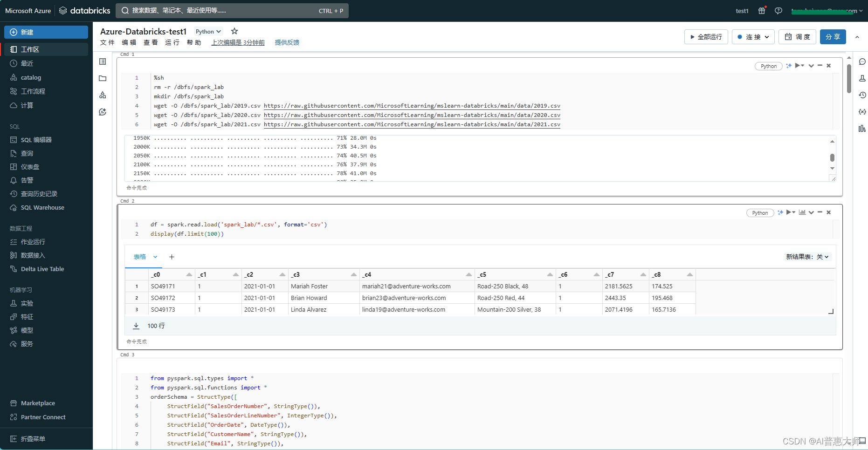Image resolution: width=868 pixels, height=450 pixels.
Task: Open the Help menu
Action: coord(194,42)
